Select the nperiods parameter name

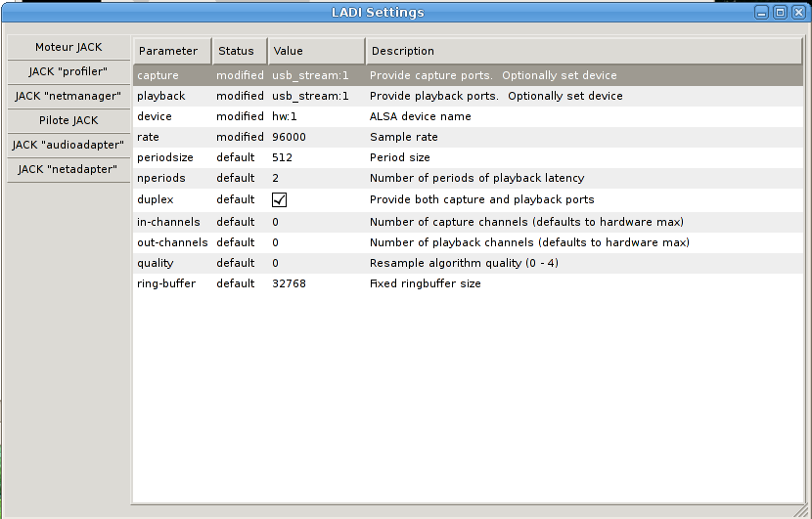(161, 178)
